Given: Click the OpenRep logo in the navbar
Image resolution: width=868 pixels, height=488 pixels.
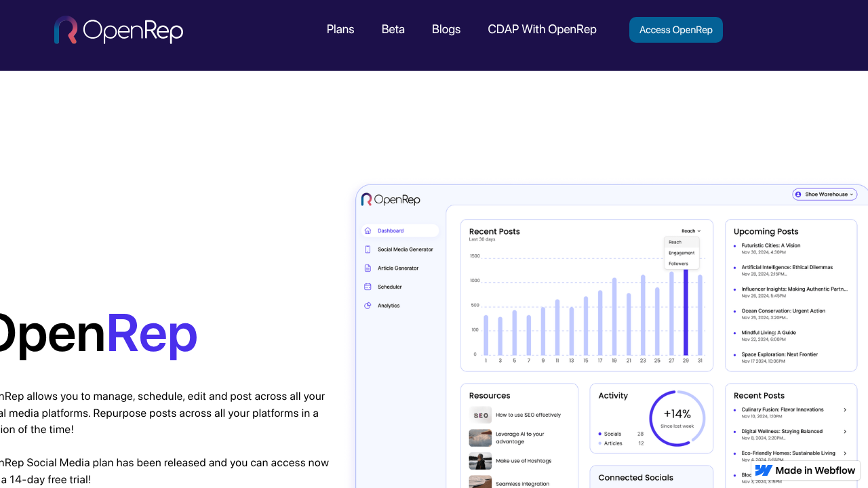Looking at the screenshot, I should (x=118, y=30).
